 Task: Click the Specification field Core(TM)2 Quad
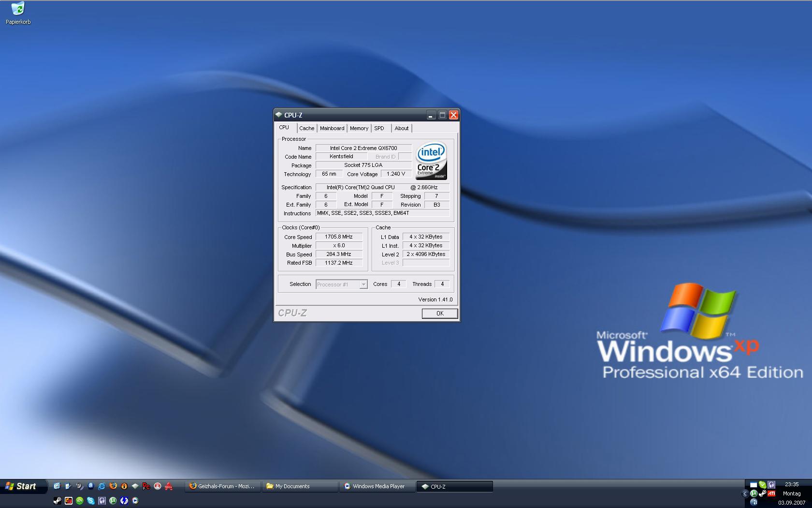[x=382, y=187]
